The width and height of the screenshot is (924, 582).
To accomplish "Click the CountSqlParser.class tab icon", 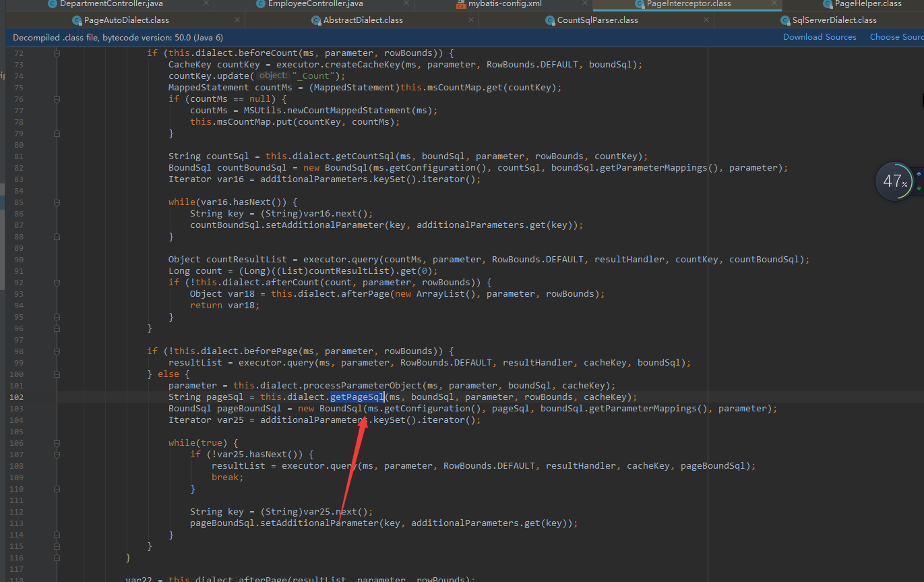I will coord(550,20).
